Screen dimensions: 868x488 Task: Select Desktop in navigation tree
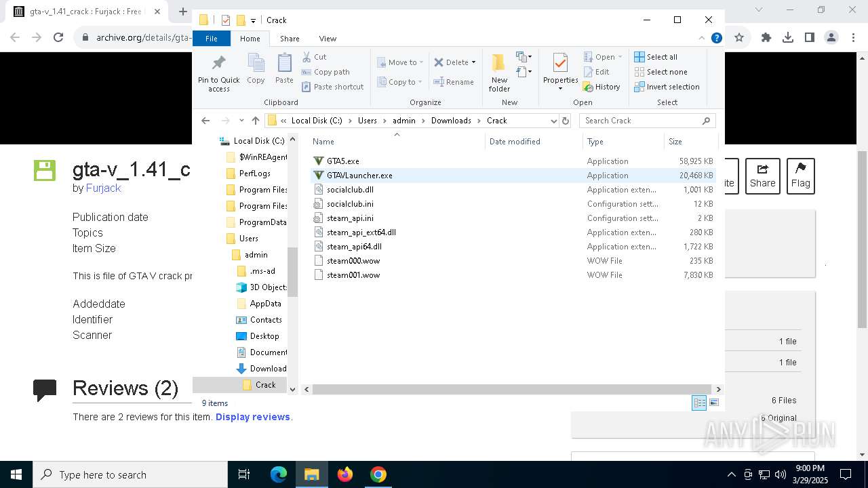pos(264,336)
